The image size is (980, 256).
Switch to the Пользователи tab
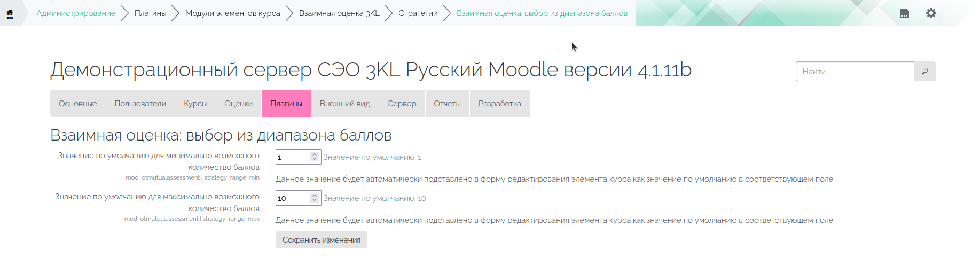point(140,103)
